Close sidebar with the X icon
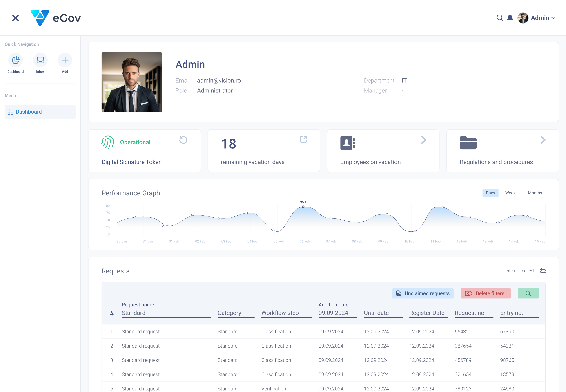The width and height of the screenshot is (566, 392). (16, 18)
